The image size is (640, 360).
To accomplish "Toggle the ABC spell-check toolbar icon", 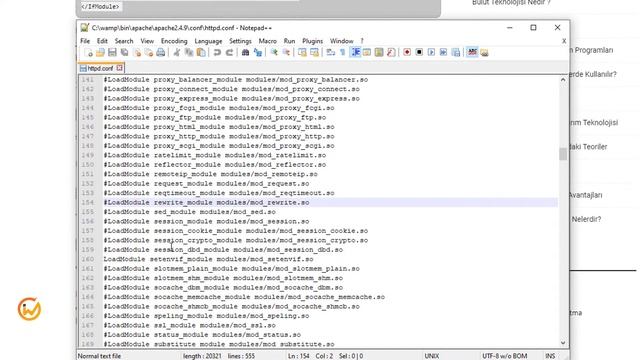I will (472, 52).
